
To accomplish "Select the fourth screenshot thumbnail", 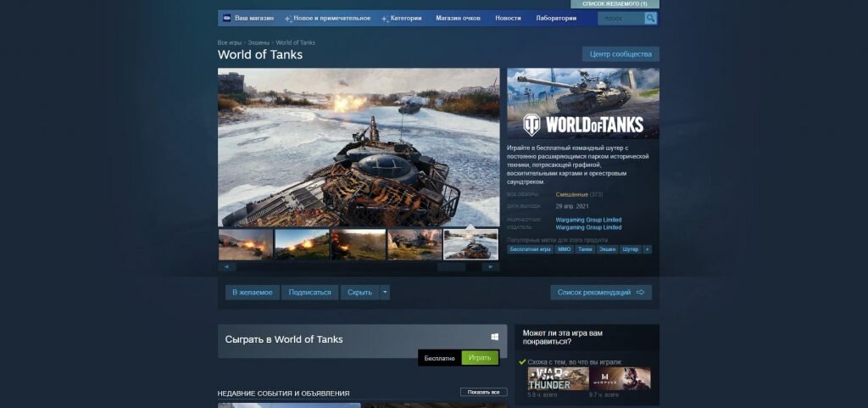I will [x=415, y=244].
